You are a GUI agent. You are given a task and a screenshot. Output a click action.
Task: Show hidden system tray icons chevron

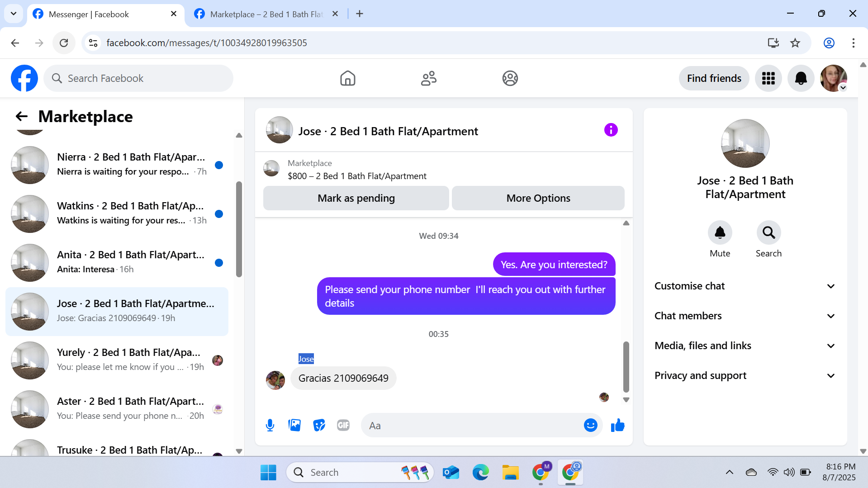pos(729,472)
